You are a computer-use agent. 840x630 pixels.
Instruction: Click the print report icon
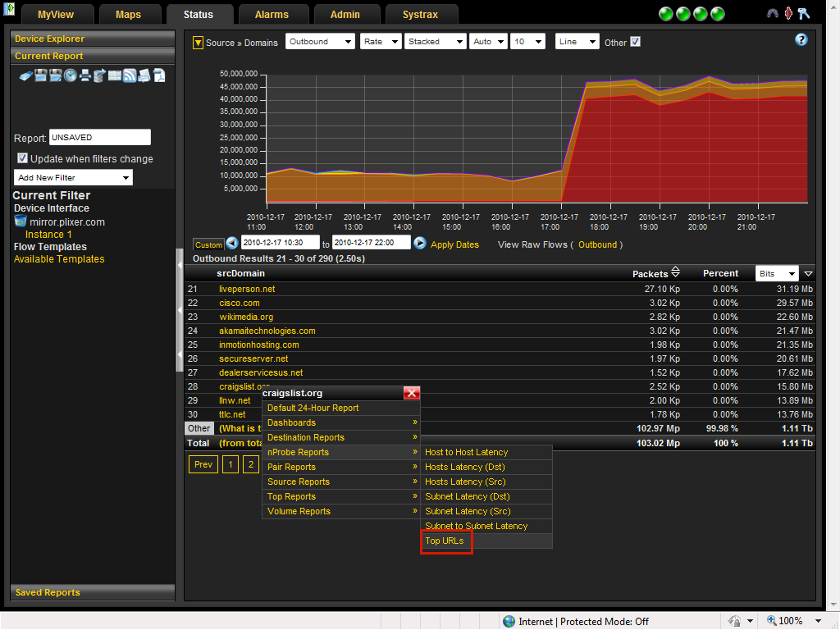[84, 75]
